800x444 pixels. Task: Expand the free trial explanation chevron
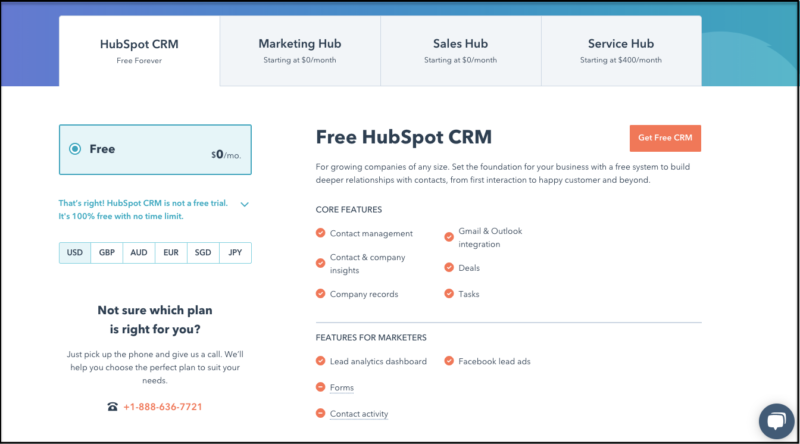tap(245, 204)
